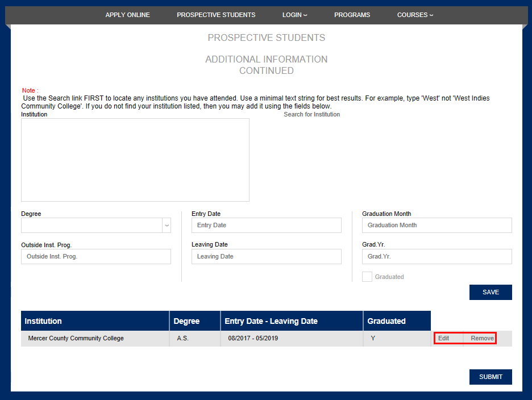Select PROGRAMS in the navigation bar
The width and height of the screenshot is (532, 400).
click(x=352, y=15)
